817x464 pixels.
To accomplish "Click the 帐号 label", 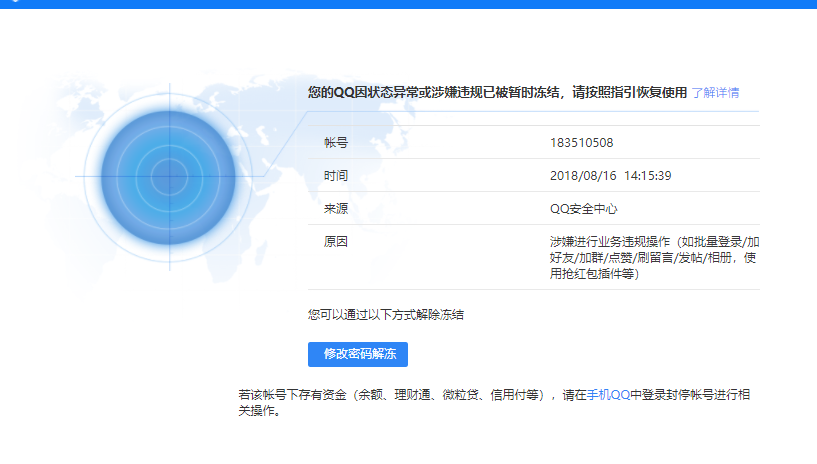I will tap(336, 143).
